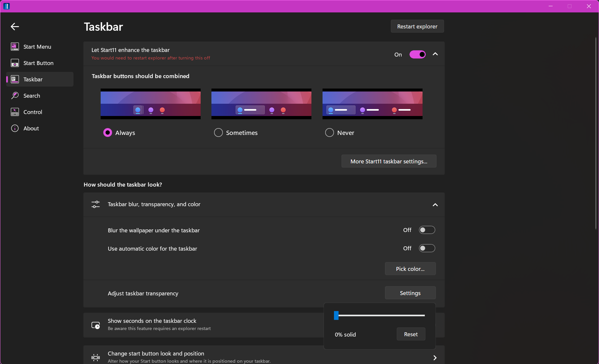Click the Start Menu sidebar icon
The width and height of the screenshot is (599, 364).
click(x=15, y=47)
